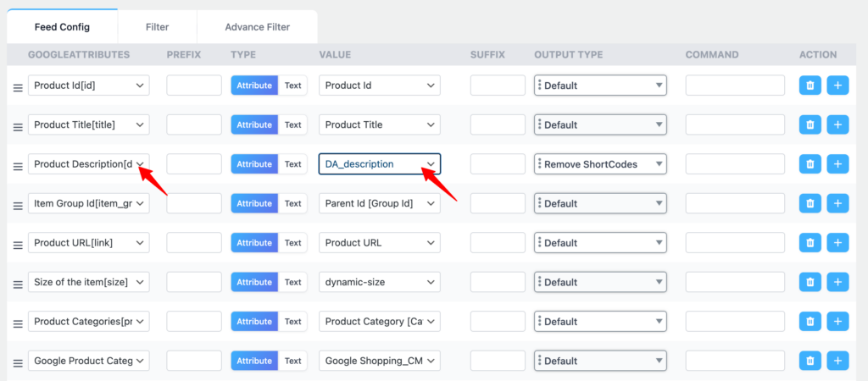Open the dynamic-size value dropdown

pos(380,282)
